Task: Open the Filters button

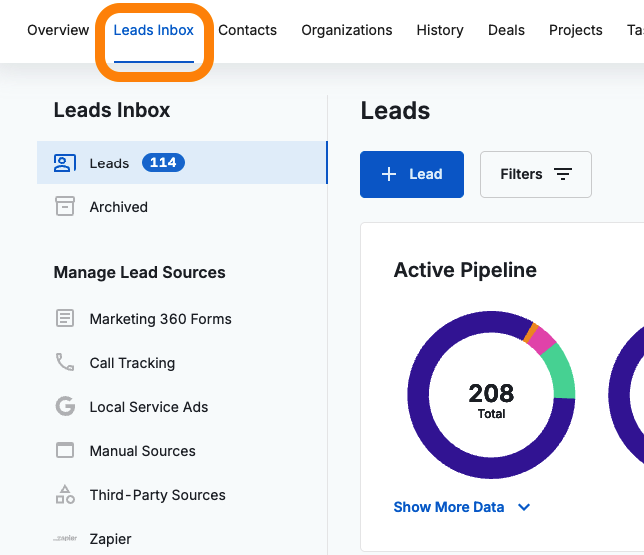Action: coord(536,174)
